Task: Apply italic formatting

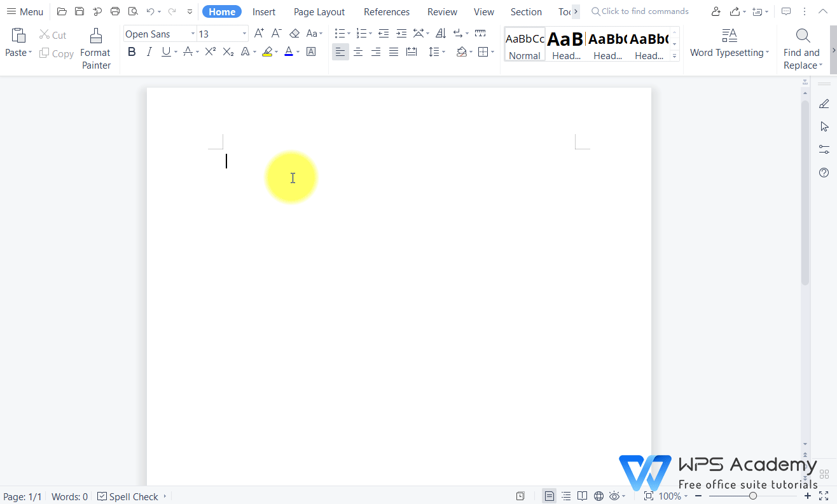Action: click(x=149, y=52)
